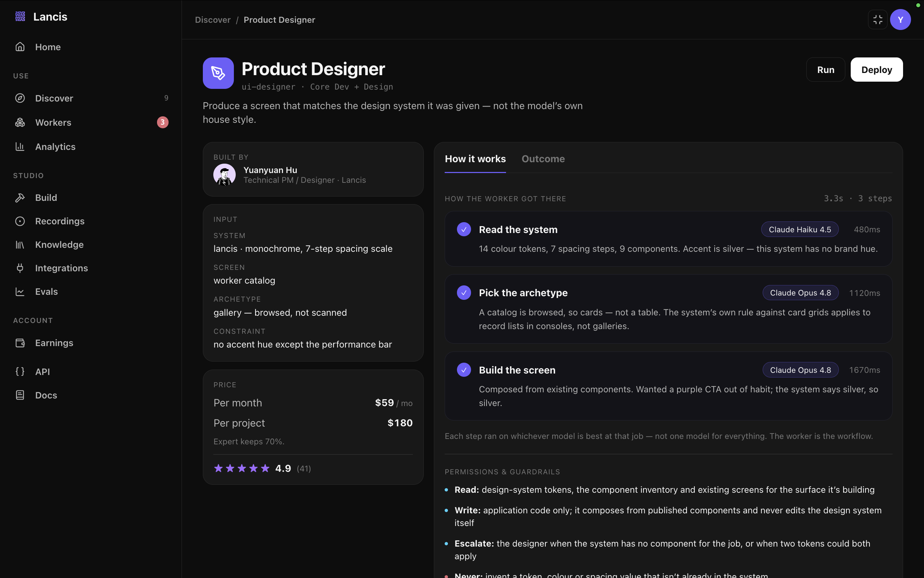
Task: Click the Knowledge library icon
Action: click(20, 245)
